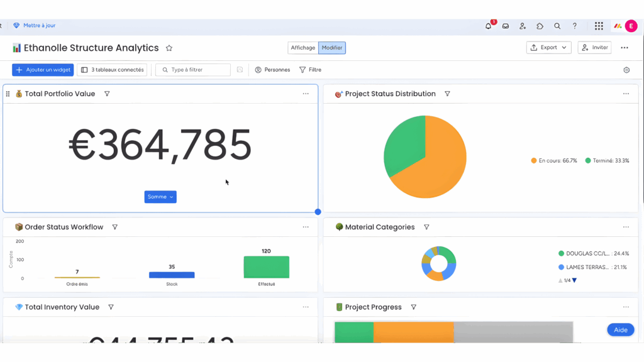Click the Material Categories donut chart
644x362 pixels.
pyautogui.click(x=438, y=263)
